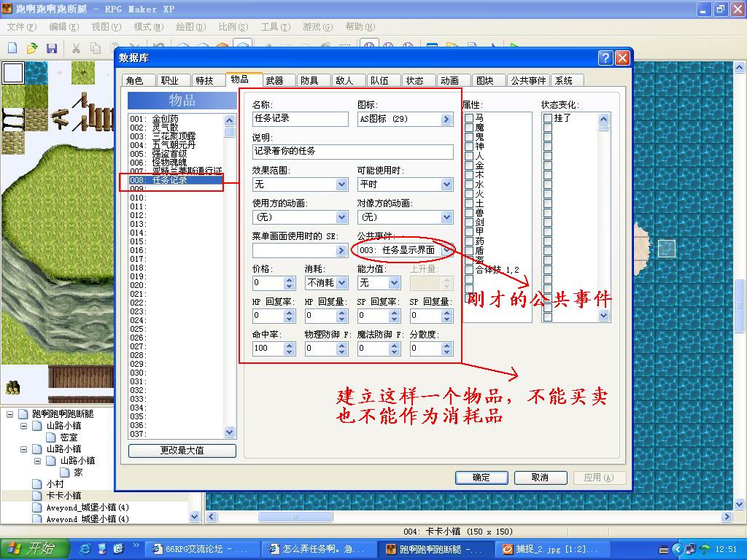
Task: Click the 说明 description input field
Action: pyautogui.click(x=353, y=152)
